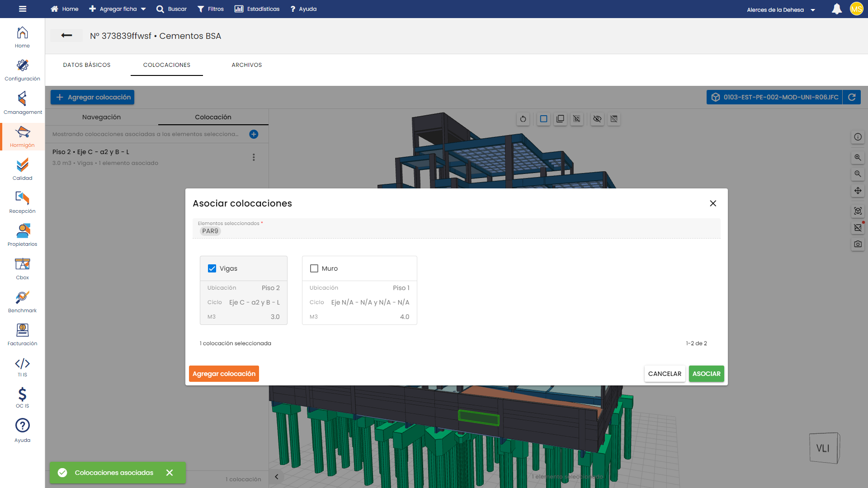
Task: Open three-dot menu for Piso 2 colocación
Action: (x=254, y=157)
